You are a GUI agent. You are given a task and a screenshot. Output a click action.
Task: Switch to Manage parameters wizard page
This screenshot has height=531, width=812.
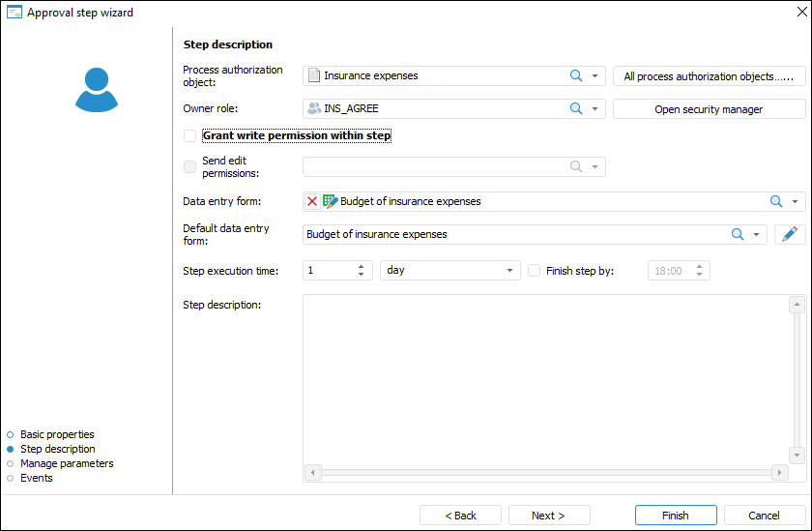(x=67, y=463)
